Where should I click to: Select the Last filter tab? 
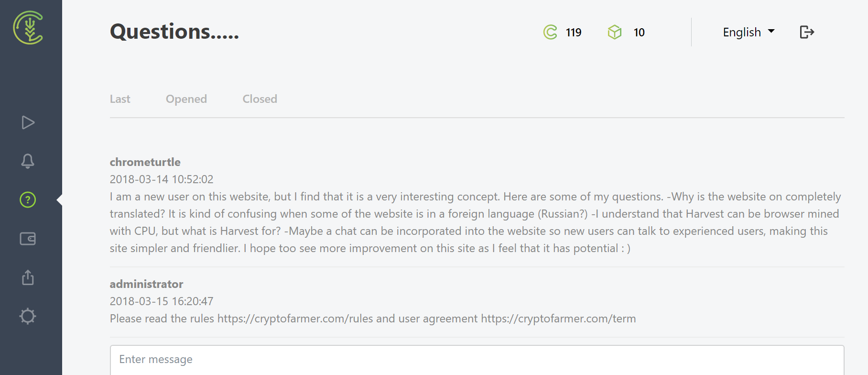120,99
